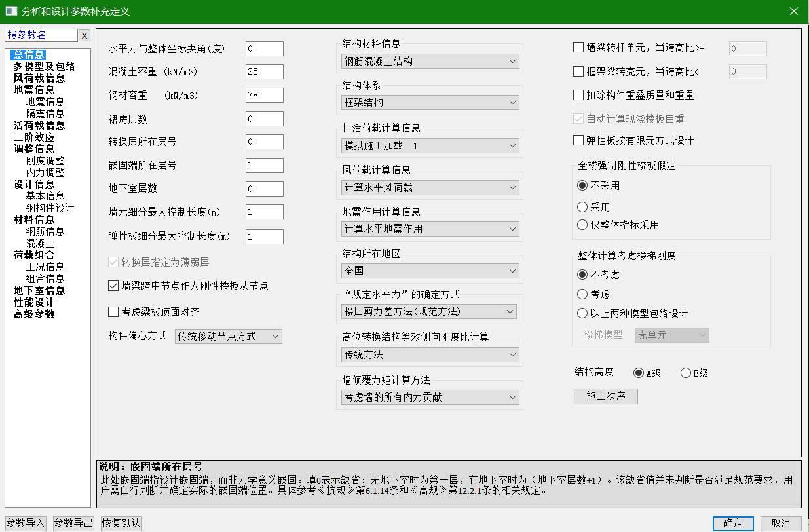Screen dimensions: 809x532
Task: Open 地震作用计算信息 dropdown list
Action: [x=430, y=229]
